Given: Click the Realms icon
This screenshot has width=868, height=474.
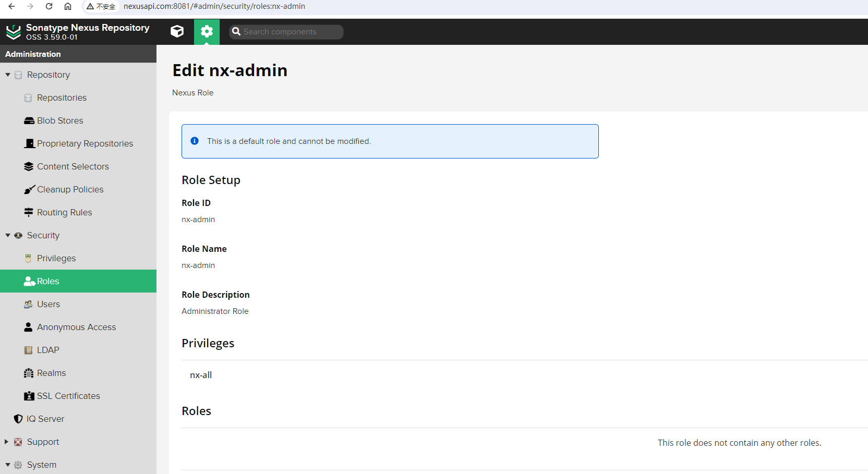Looking at the screenshot, I should click(29, 373).
